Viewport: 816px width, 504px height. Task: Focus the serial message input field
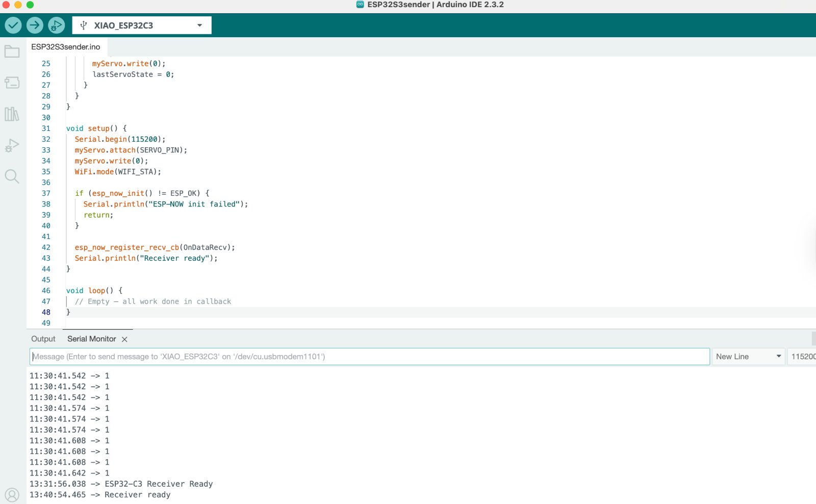(370, 357)
